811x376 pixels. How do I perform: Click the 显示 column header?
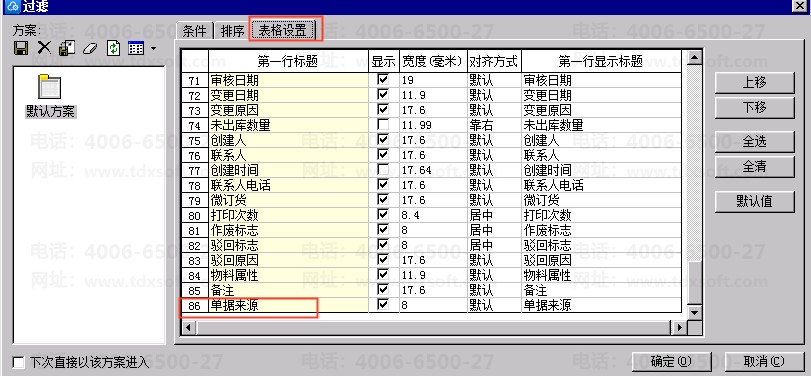pos(384,62)
